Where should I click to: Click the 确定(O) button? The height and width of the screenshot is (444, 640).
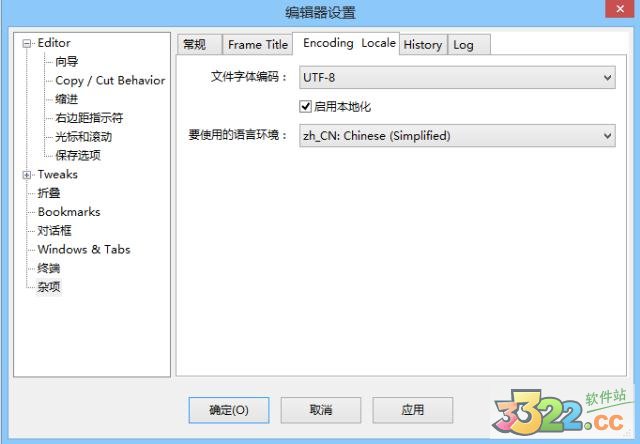[x=229, y=410]
